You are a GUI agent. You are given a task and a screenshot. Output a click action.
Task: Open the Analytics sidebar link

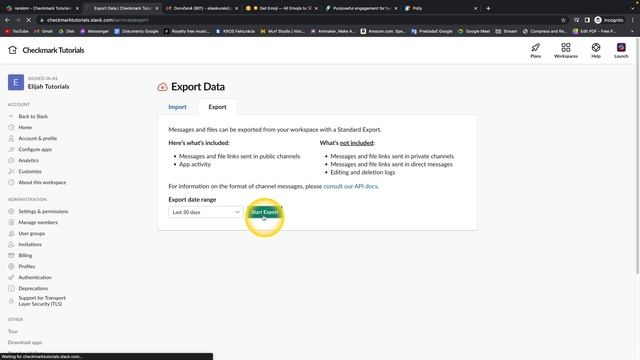click(28, 160)
